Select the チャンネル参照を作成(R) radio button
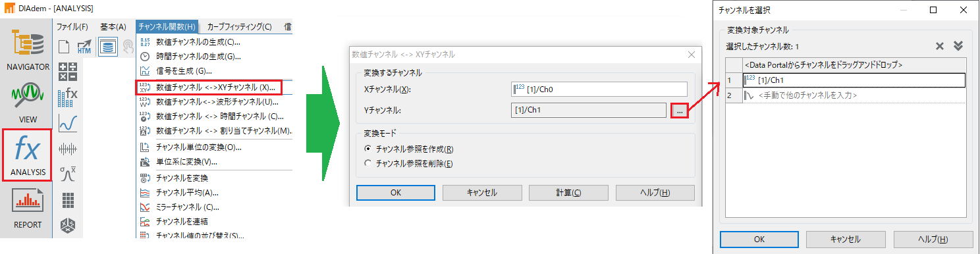The height and width of the screenshot is (254, 980). pos(409,149)
